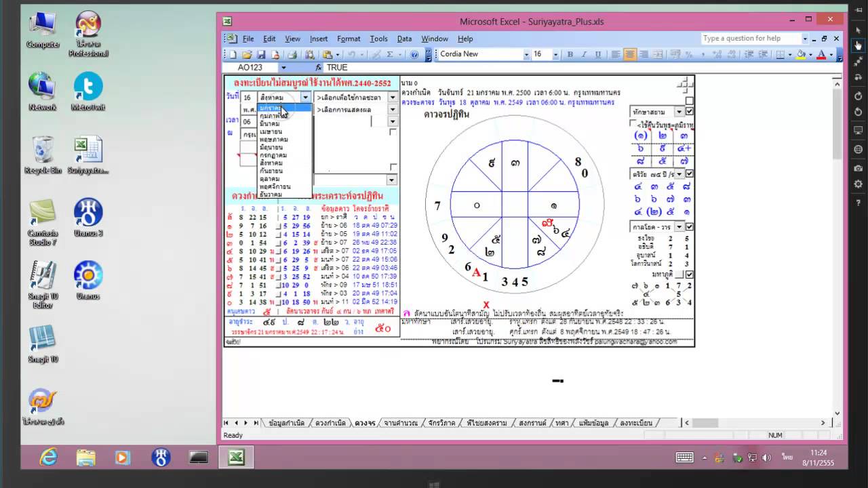Switch to ดวงกำเนิด sheet tab
This screenshot has width=868, height=488.
(330, 423)
